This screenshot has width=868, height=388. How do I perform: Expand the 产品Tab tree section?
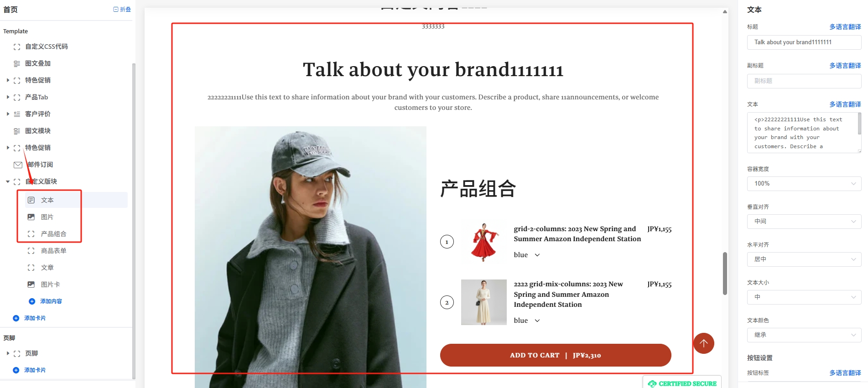point(8,97)
